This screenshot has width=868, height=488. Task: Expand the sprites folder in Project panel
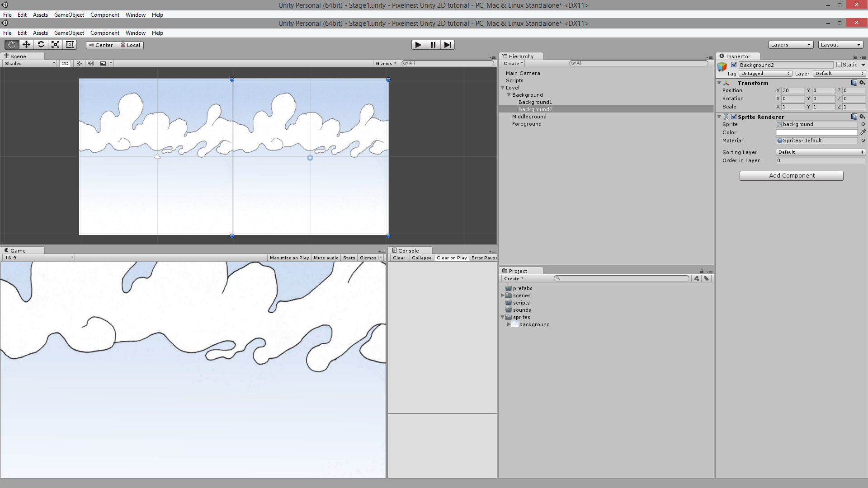coord(503,317)
